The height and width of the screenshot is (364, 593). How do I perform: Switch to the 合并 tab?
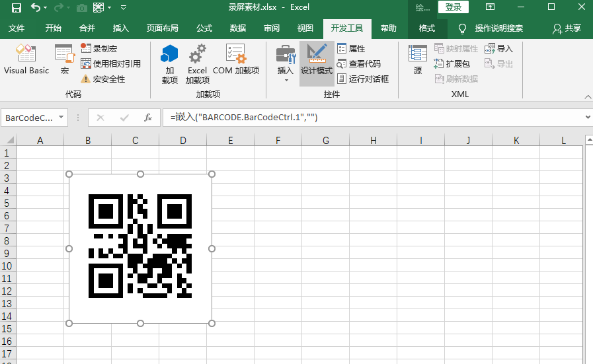pos(87,28)
